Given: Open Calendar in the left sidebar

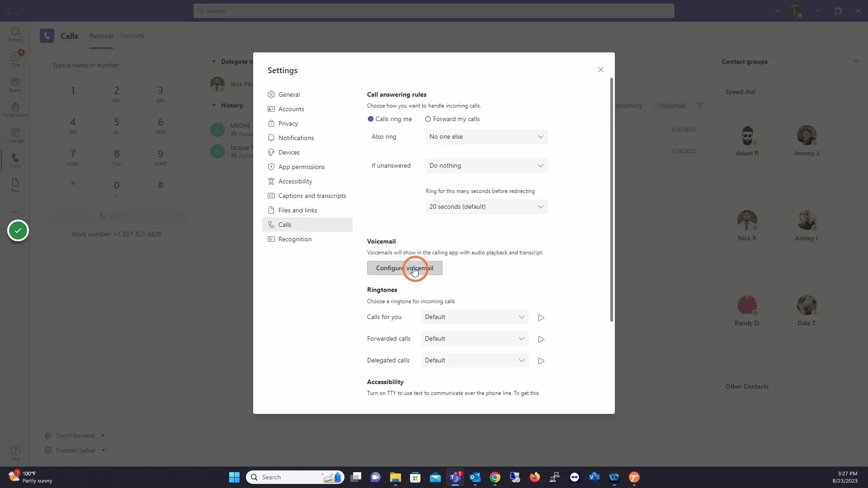Looking at the screenshot, I should coord(15,135).
